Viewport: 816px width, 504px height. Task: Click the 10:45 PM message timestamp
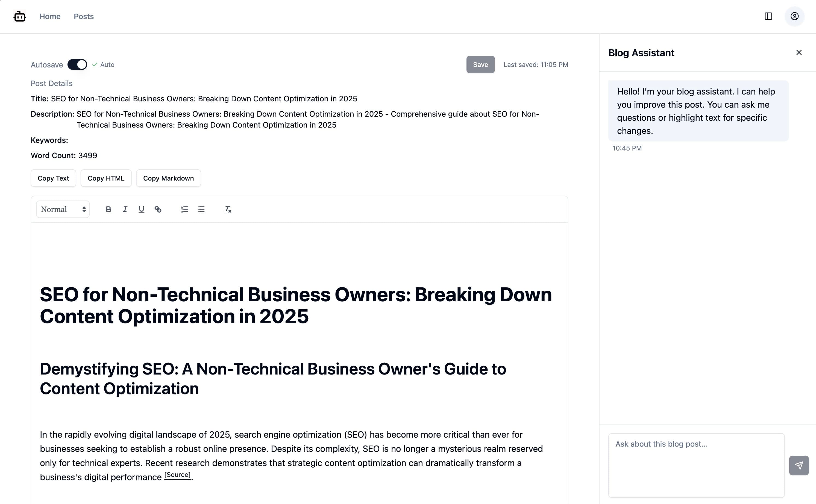click(x=627, y=148)
